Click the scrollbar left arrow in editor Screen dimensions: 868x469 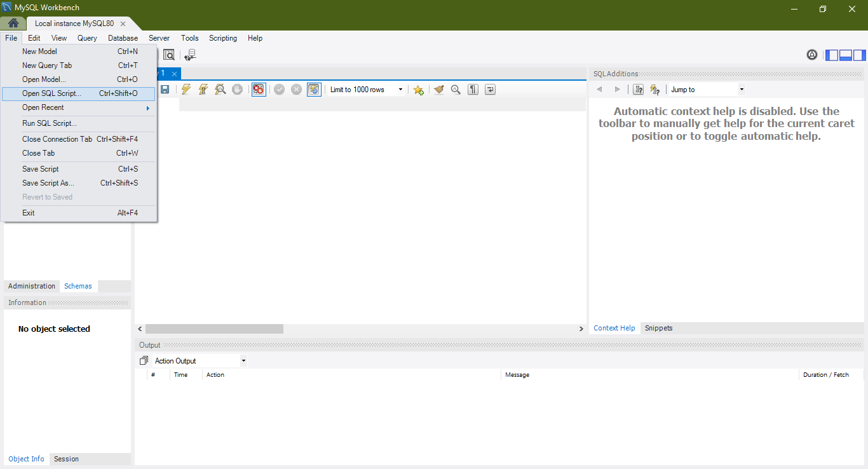(x=140, y=329)
